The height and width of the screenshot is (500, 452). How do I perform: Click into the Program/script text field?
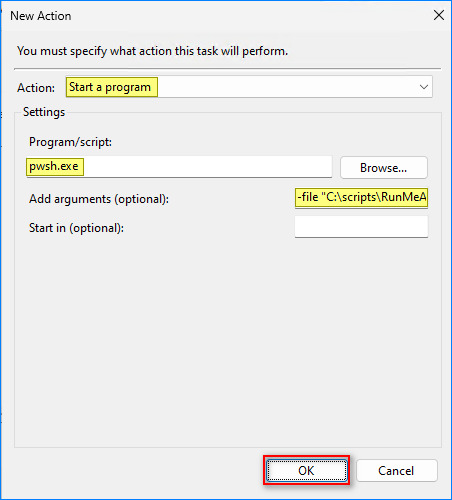[x=179, y=167]
